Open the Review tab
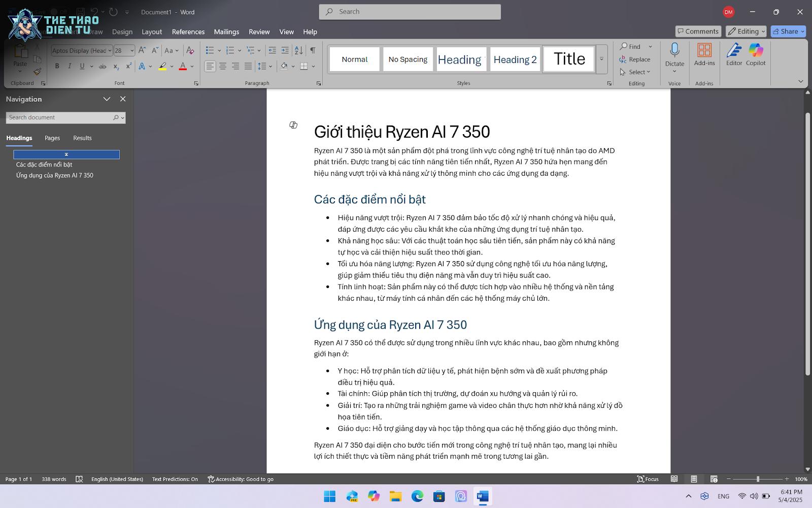 click(259, 31)
